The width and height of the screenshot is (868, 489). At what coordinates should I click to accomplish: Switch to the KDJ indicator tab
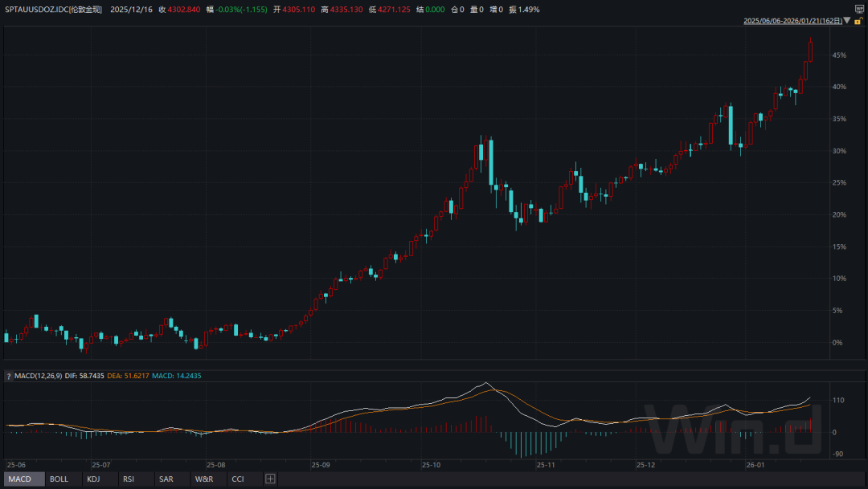click(x=93, y=479)
